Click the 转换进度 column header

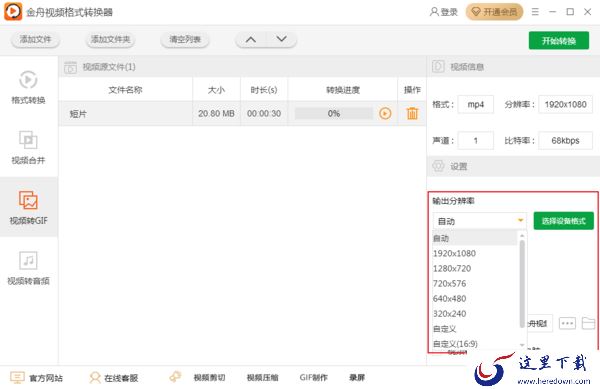(343, 90)
